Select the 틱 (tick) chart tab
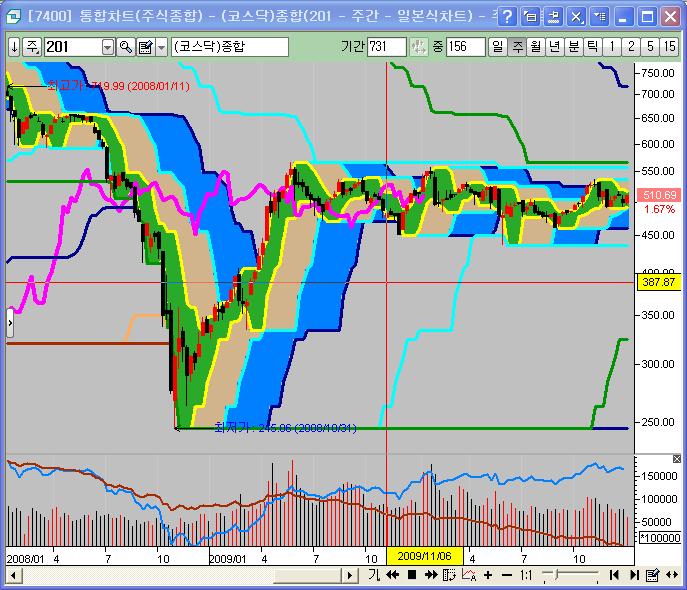 click(x=593, y=47)
